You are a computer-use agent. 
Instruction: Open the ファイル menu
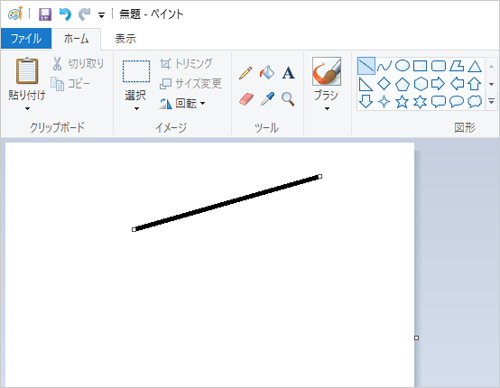26,39
